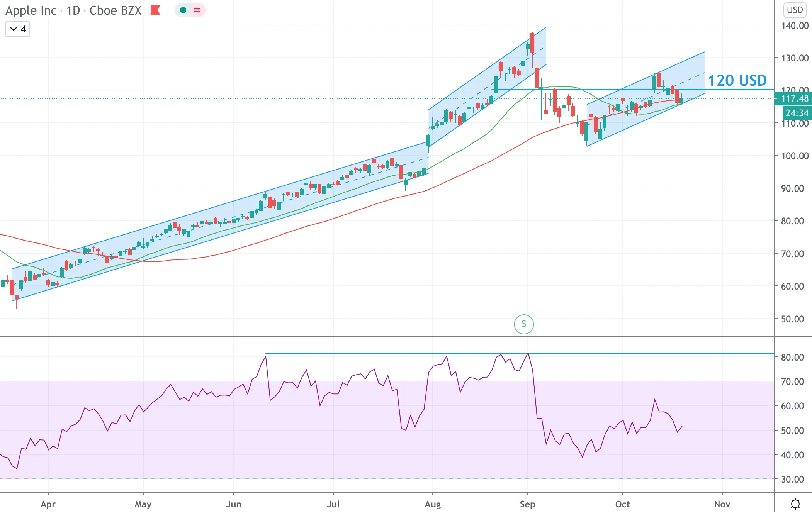Click the red flag icon beside Cboe BZX
Viewport: 812px width, 512px height.
155,10
